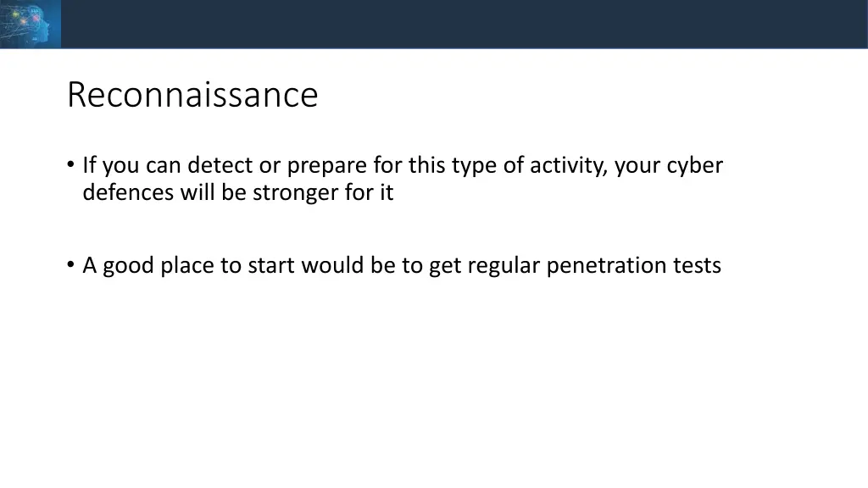Select the dark blue header banner

click(434, 24)
